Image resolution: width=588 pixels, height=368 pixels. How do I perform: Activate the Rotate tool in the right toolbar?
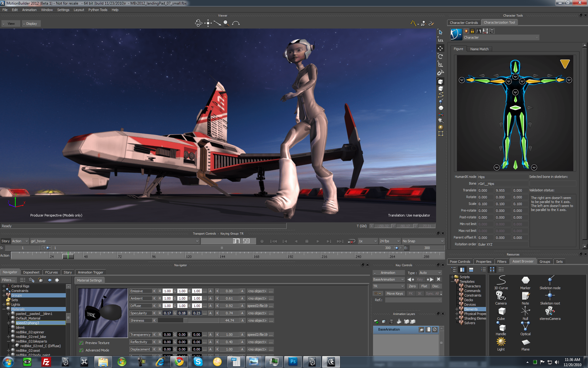click(440, 56)
